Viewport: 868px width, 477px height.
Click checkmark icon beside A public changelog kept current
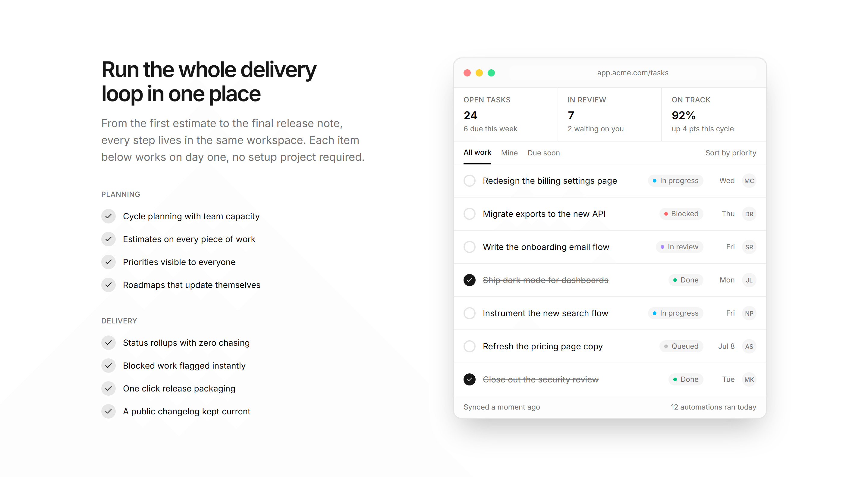(108, 411)
